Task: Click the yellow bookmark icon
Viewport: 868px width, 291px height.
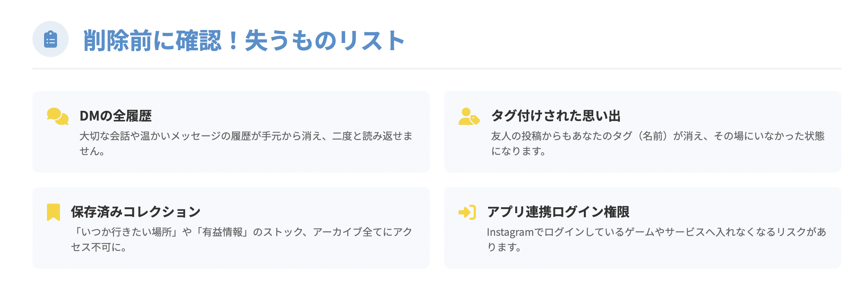Action: (x=53, y=212)
